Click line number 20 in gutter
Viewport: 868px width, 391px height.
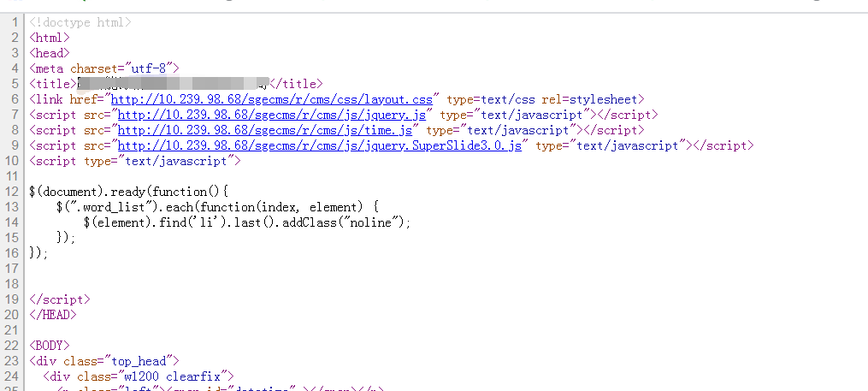[x=12, y=315]
